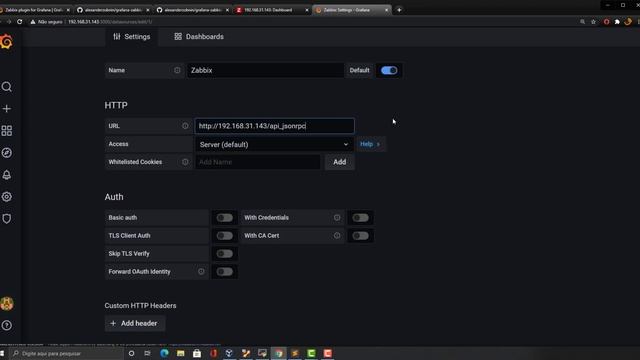Switch to the Zabbix plugin for Grafana browser tab
The height and width of the screenshot is (360, 640).
33,10
